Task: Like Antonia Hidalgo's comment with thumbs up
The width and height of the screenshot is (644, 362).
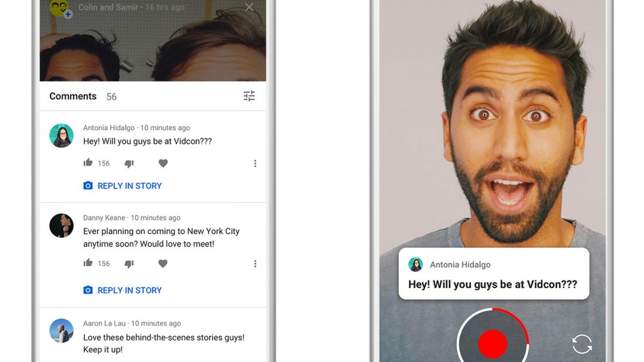Action: coord(88,163)
